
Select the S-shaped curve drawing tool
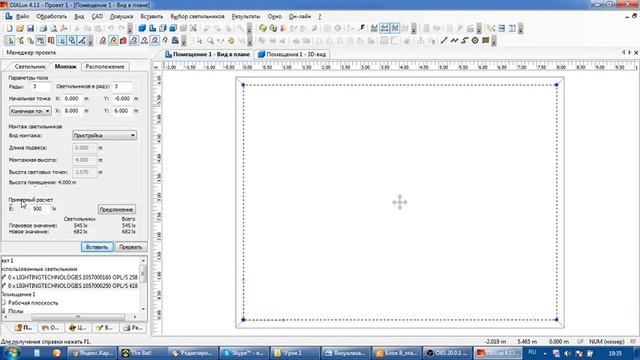[464, 40]
